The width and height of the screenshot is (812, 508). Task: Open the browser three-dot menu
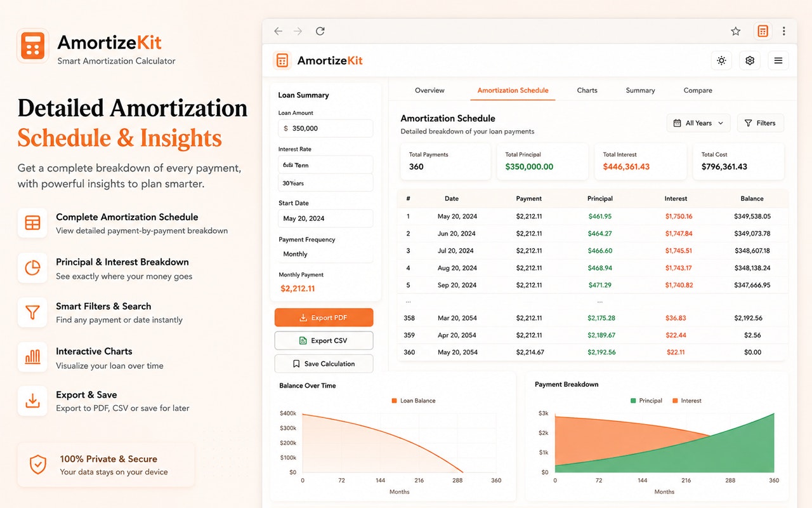tap(784, 31)
